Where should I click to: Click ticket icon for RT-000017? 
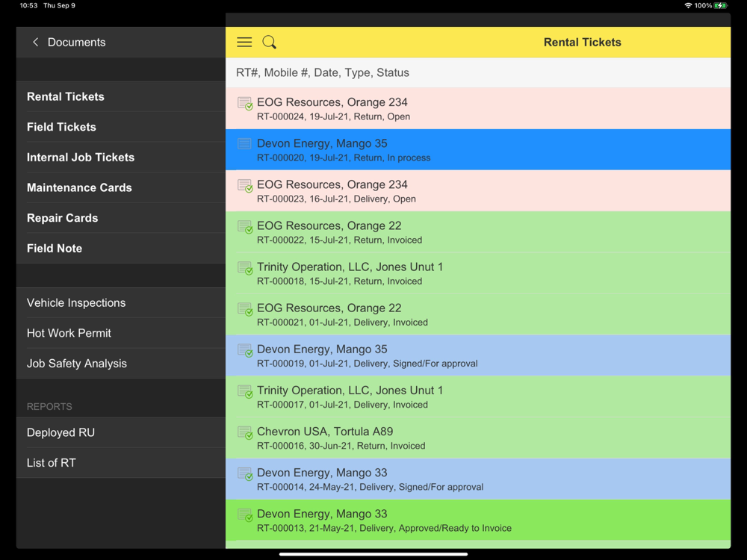point(245,391)
